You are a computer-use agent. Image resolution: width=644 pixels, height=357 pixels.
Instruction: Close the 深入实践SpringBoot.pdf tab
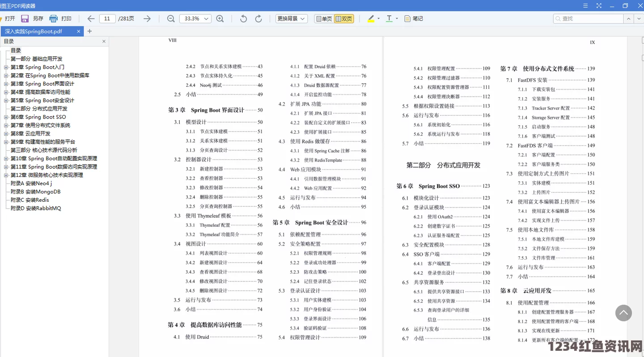point(79,31)
